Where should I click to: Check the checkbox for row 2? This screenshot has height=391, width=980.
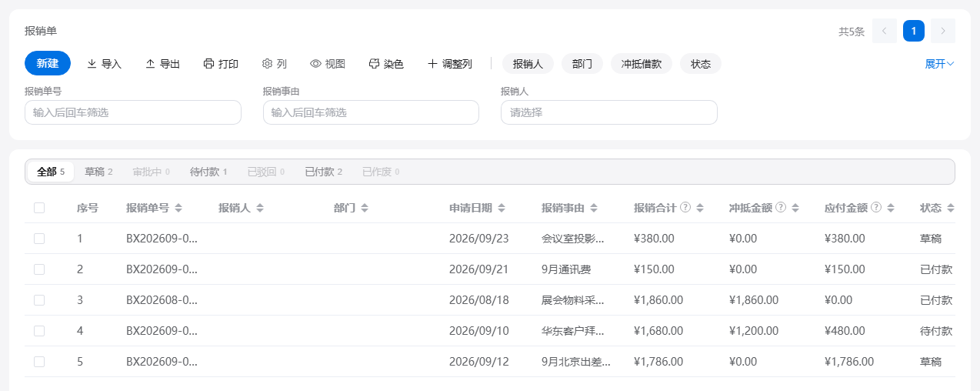pos(39,269)
